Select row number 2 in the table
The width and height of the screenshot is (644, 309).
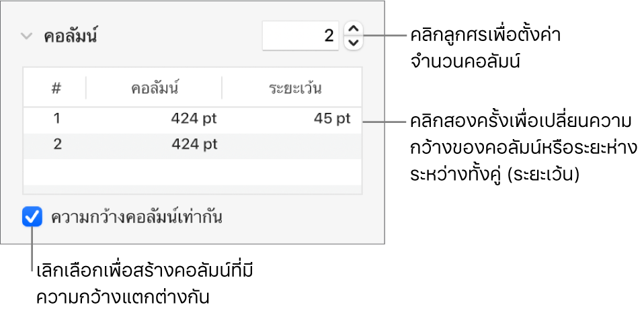(56, 144)
